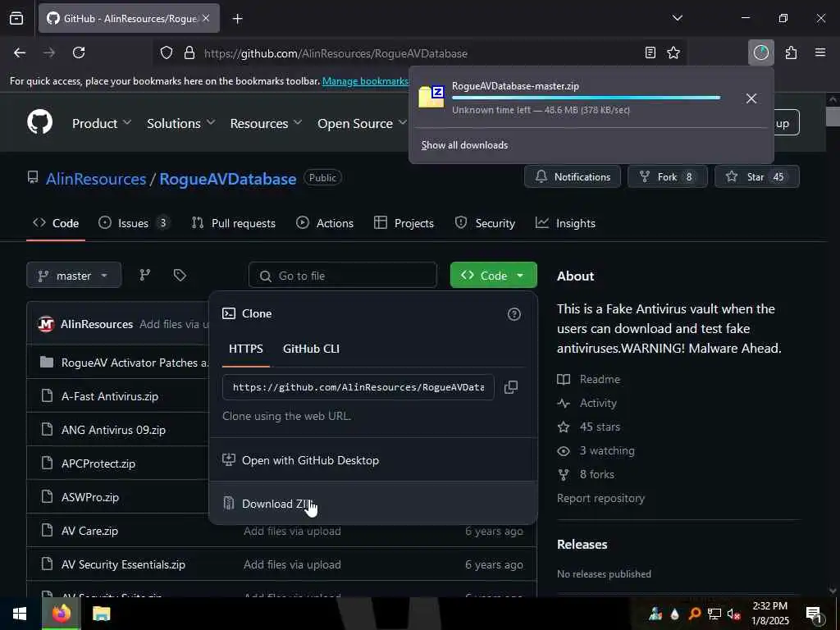Click the downloaded zip file icon
The width and height of the screenshot is (840, 630).
(x=431, y=97)
